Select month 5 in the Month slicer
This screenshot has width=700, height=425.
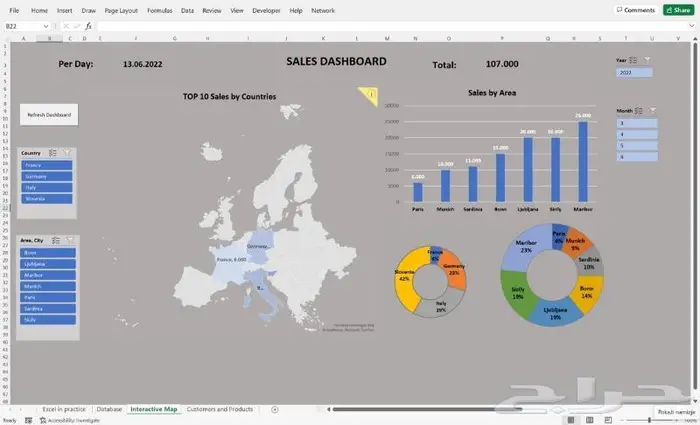[x=637, y=146]
